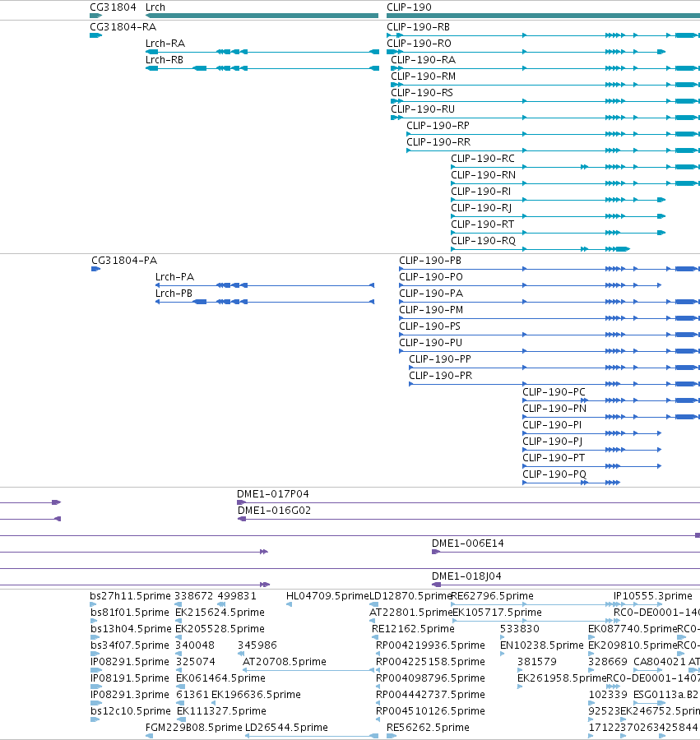Select protein CLIP-190-PU

click(430, 343)
